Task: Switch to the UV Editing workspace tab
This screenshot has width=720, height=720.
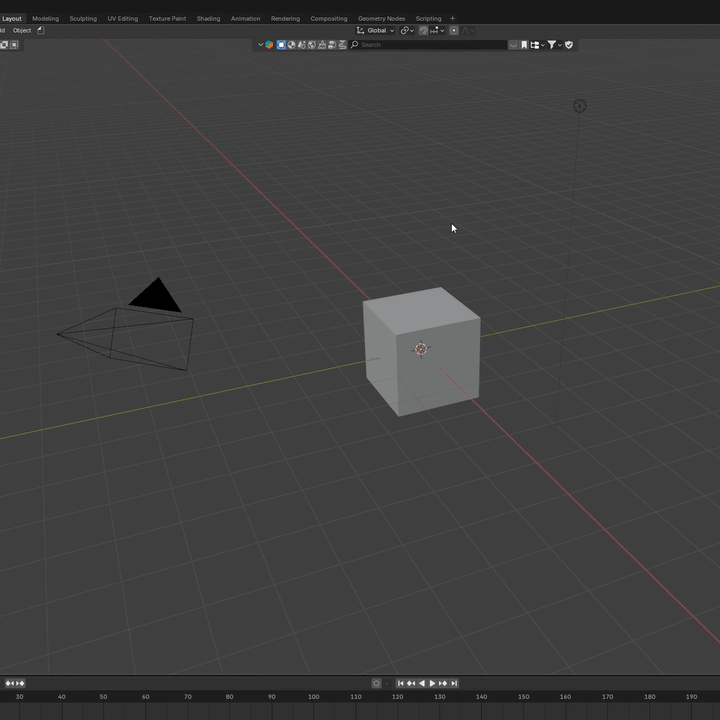Action: [x=123, y=18]
